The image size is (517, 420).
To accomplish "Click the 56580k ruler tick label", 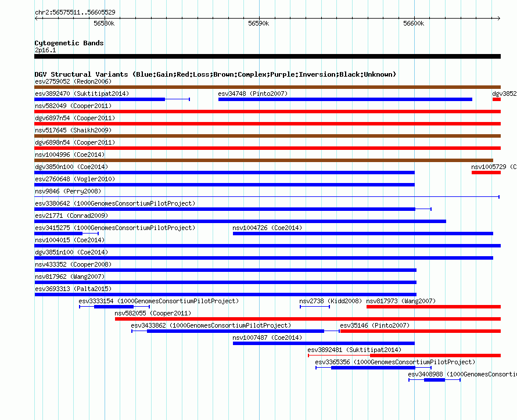I will pyautogui.click(x=104, y=23).
